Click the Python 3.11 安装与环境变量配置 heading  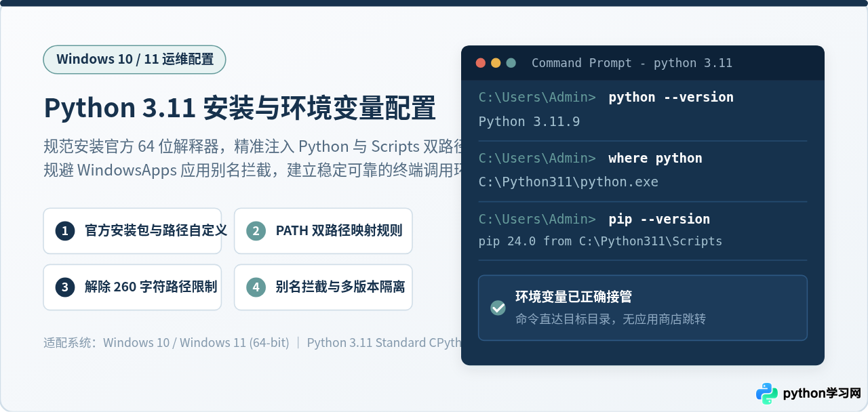click(x=239, y=108)
